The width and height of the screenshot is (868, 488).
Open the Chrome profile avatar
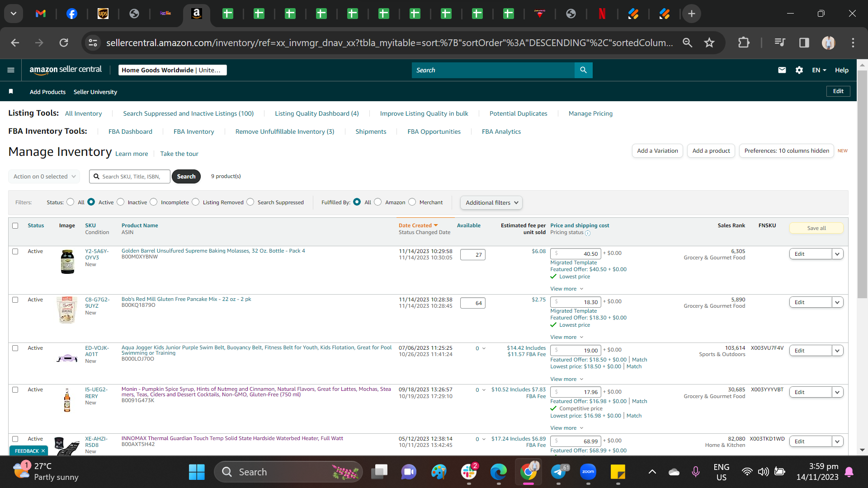click(828, 43)
